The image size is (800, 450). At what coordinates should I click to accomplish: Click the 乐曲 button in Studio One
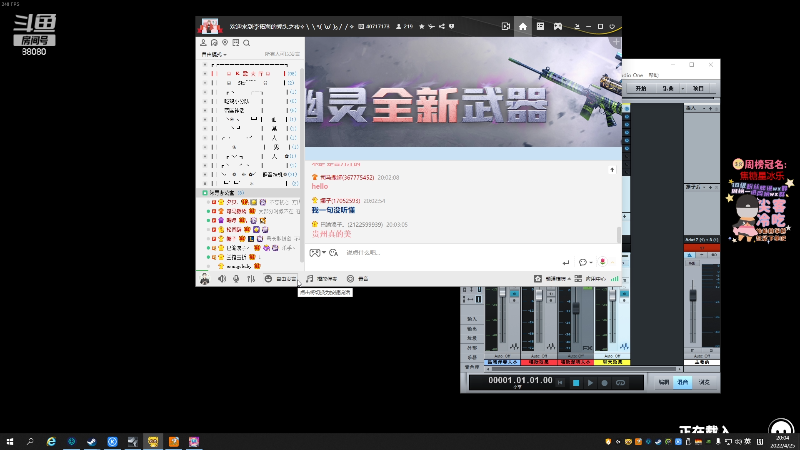coord(668,88)
